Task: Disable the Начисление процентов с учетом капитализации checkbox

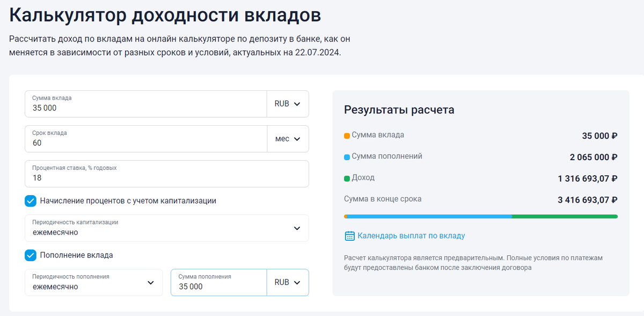Action: coord(30,202)
